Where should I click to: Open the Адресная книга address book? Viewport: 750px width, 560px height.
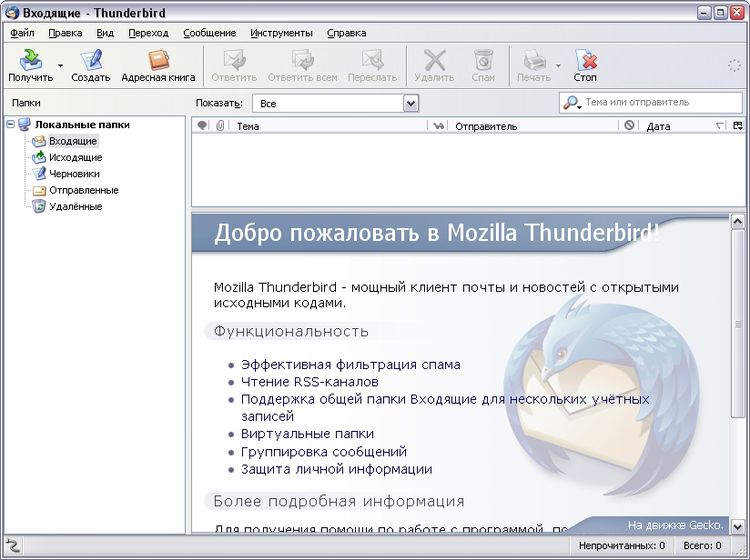(158, 66)
